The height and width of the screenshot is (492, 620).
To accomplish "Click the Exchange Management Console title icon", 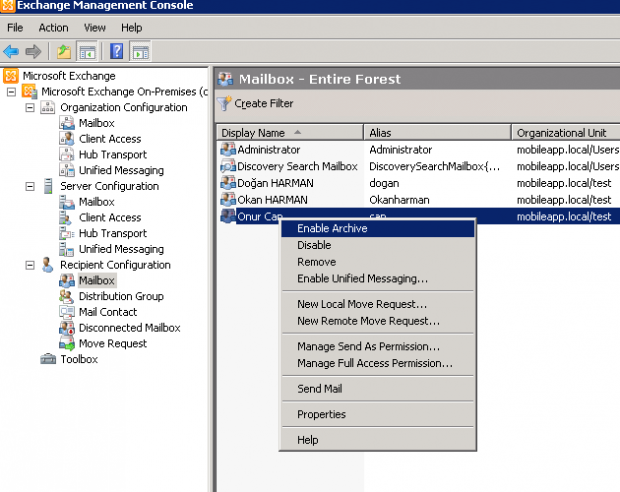I will [8, 6].
